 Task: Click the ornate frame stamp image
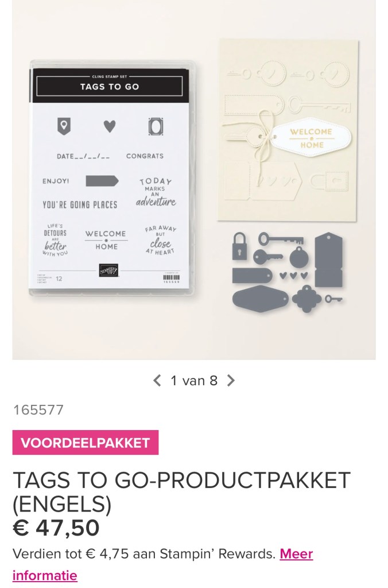[x=155, y=126]
